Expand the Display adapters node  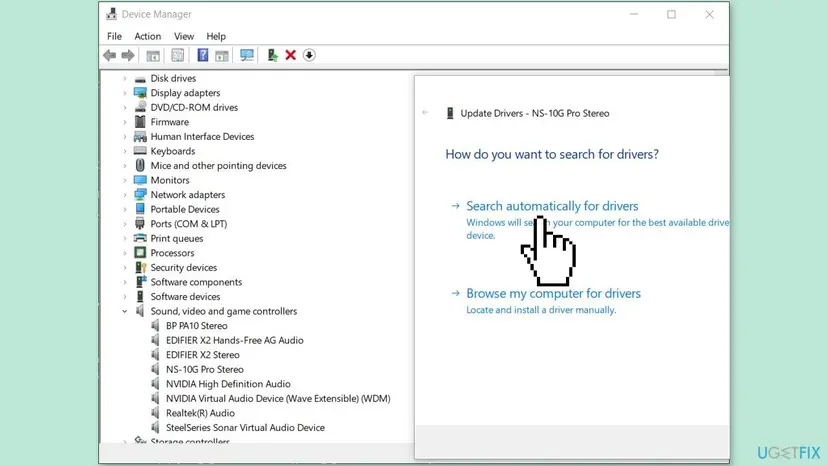125,93
